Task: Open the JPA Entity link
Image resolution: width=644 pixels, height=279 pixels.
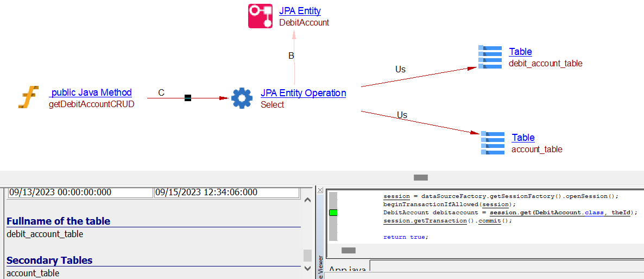Action: coord(300,11)
